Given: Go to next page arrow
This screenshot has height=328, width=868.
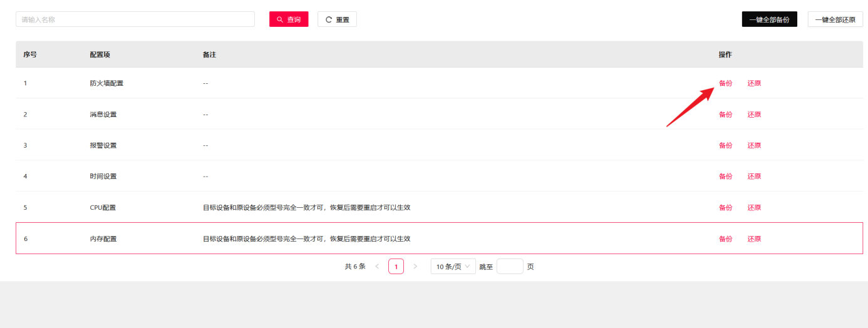Looking at the screenshot, I should (x=415, y=267).
